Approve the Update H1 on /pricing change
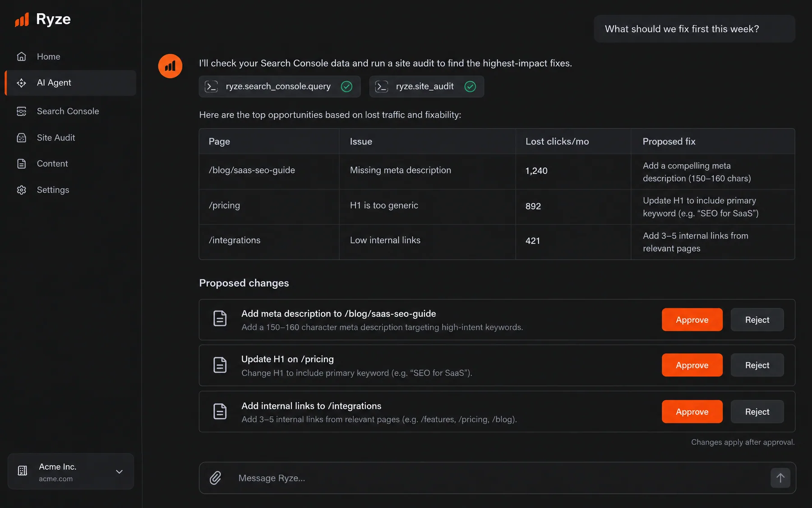 coord(692,365)
